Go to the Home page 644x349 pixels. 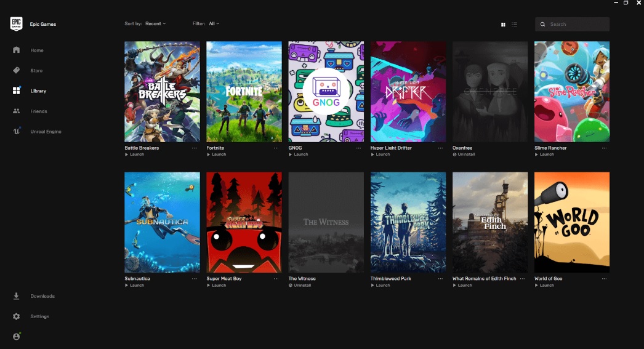click(x=37, y=50)
